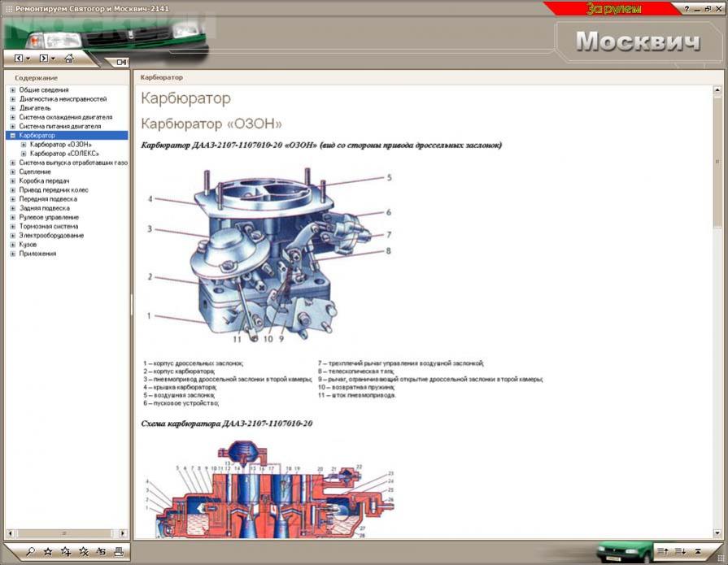Viewport: 728px width, 565px height.
Task: Click the Карбюратор «ОЗОН» heading
Action: (211, 124)
